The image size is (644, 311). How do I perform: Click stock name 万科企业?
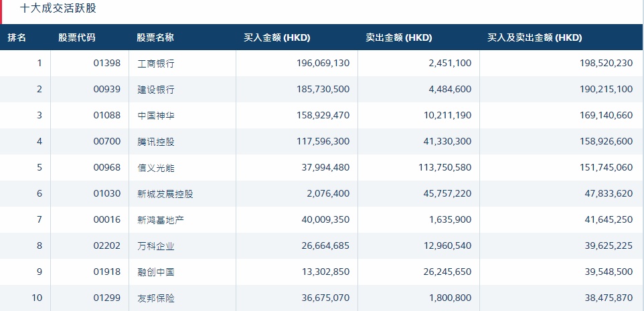click(156, 245)
